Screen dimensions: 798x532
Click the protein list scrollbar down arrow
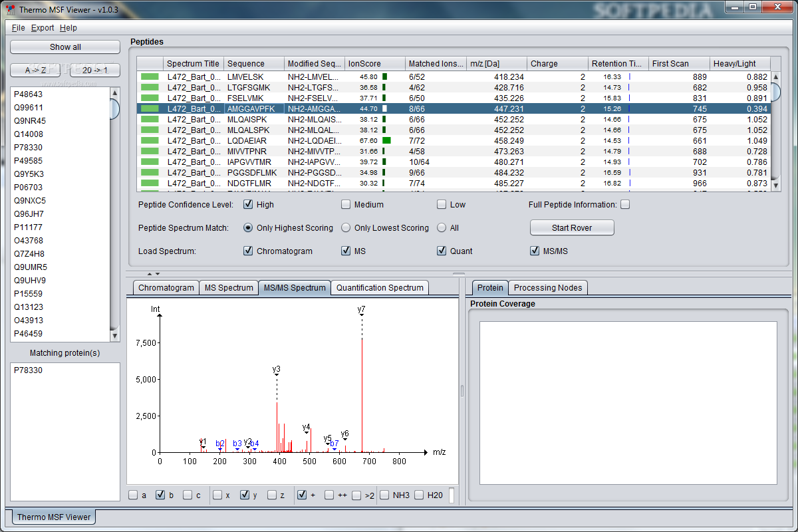tap(114, 336)
